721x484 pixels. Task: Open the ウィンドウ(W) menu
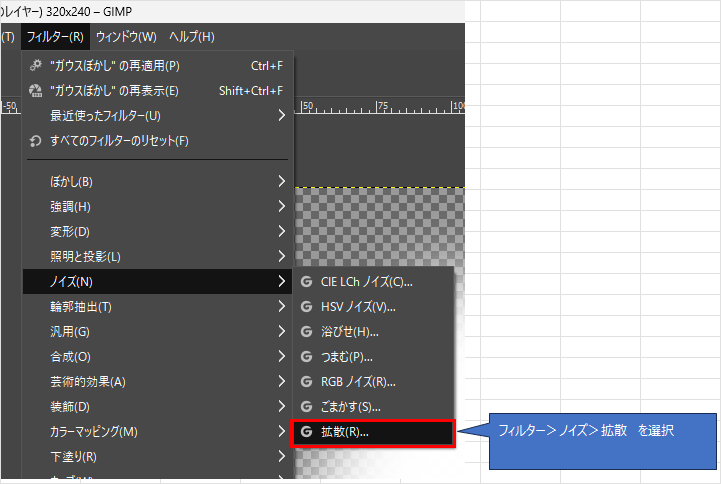[x=126, y=37]
